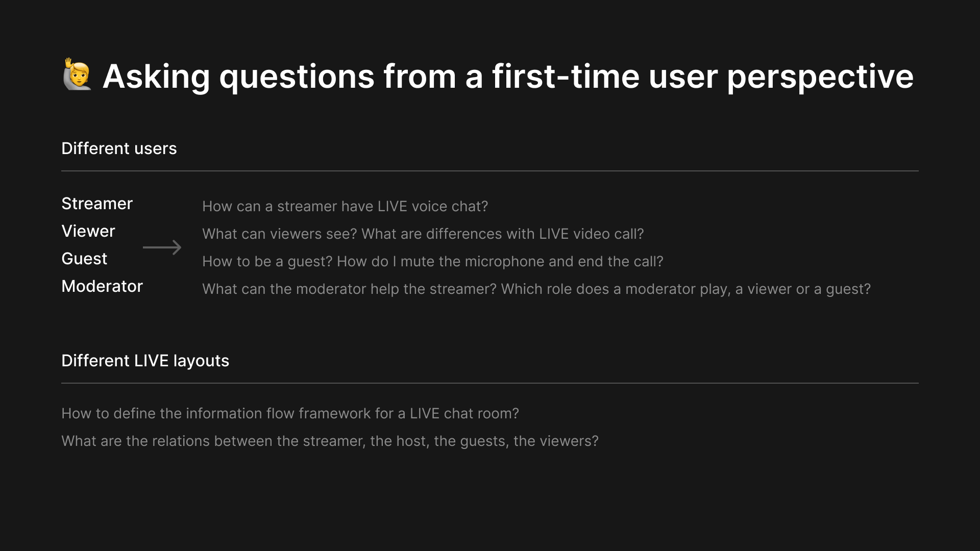Select the "Viewer" user label
Viewport: 980px width, 551px height.
(88, 231)
